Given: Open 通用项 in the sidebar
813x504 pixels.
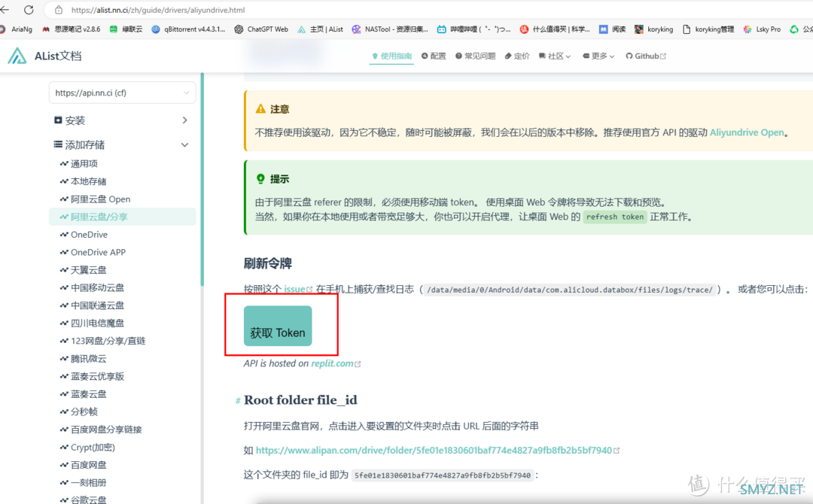Looking at the screenshot, I should [x=79, y=164].
